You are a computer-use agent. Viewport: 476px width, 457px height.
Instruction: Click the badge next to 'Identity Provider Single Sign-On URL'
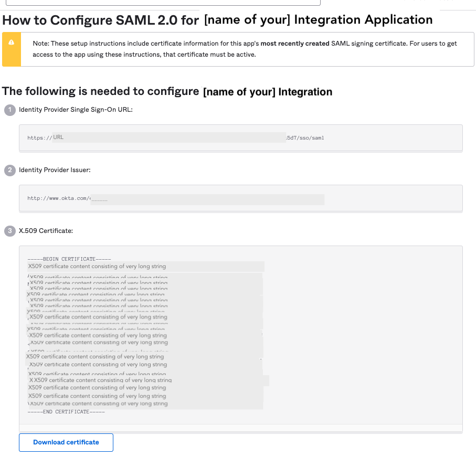[x=9, y=110]
